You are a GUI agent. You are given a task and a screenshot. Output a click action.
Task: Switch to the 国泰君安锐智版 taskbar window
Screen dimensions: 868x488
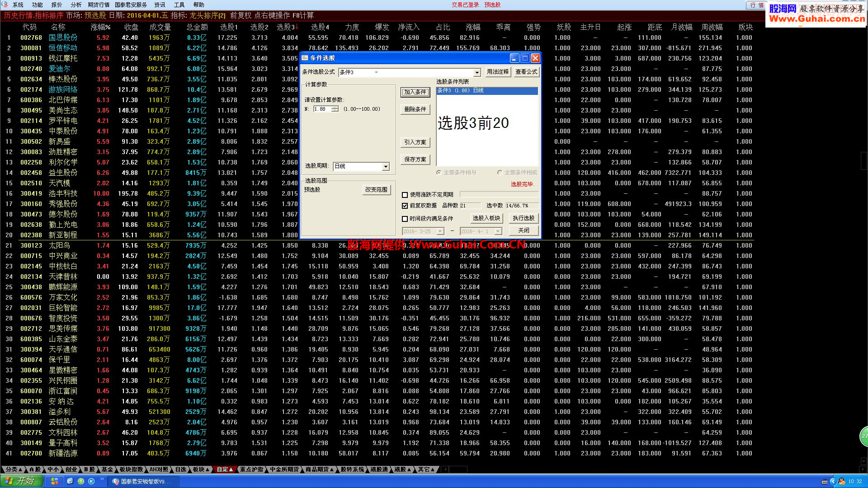[144, 482]
